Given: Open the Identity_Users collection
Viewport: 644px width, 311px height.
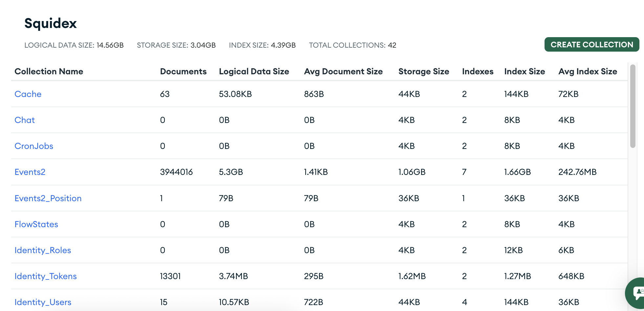Looking at the screenshot, I should pyautogui.click(x=43, y=302).
